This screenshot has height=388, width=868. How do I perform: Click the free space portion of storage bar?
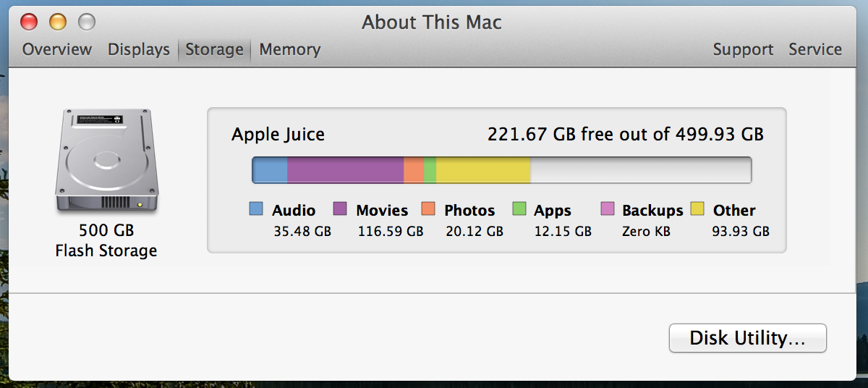click(640, 170)
